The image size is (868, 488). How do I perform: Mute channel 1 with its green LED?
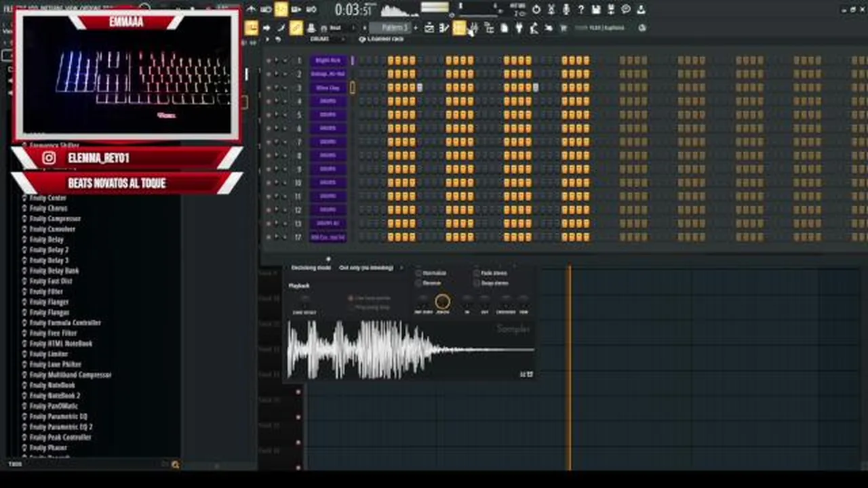(269, 61)
